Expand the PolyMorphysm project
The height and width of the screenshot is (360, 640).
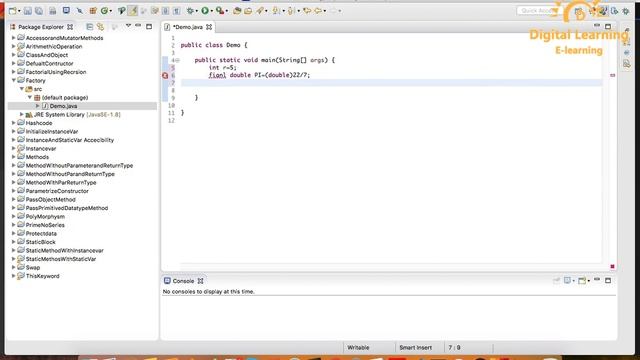(x=13, y=216)
